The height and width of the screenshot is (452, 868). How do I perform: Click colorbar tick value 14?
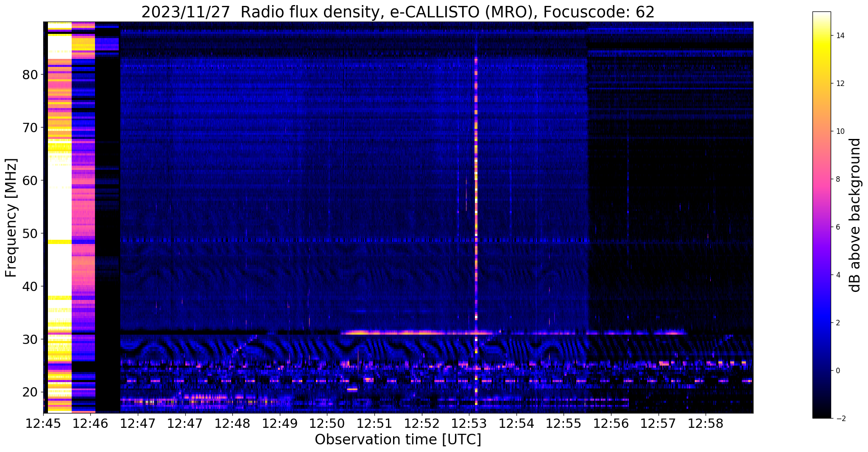coord(840,36)
